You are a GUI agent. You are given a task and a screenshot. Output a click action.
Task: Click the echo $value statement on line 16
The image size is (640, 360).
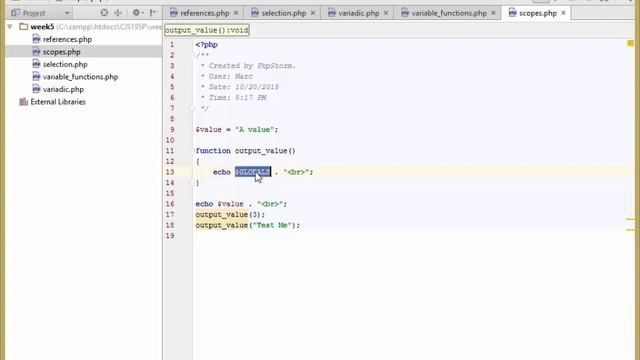[x=241, y=204]
